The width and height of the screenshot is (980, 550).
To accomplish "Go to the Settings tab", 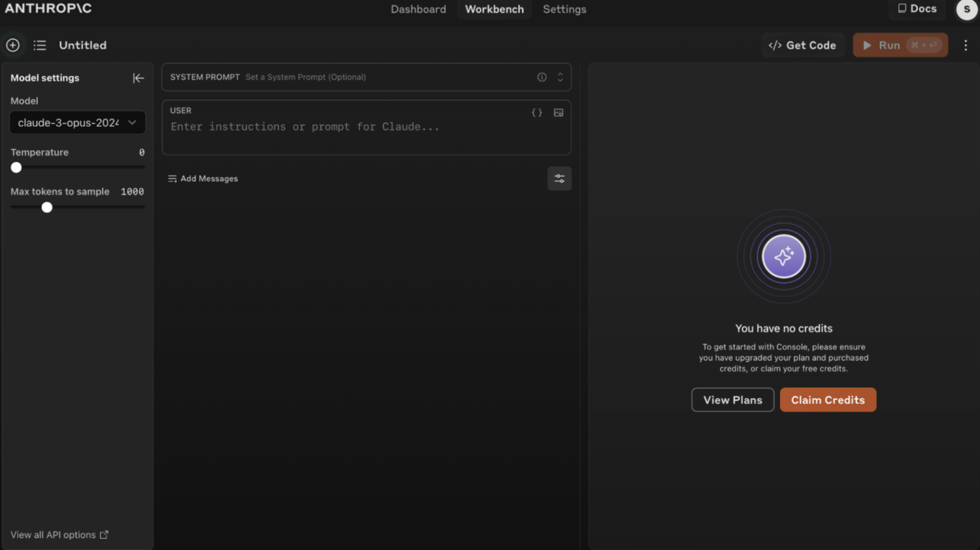I will point(564,9).
